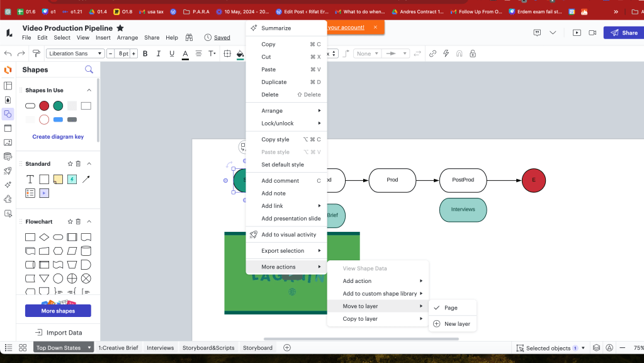Open the arrow line-end dropdown
Image resolution: width=644 pixels, height=363 pixels.
point(395,54)
